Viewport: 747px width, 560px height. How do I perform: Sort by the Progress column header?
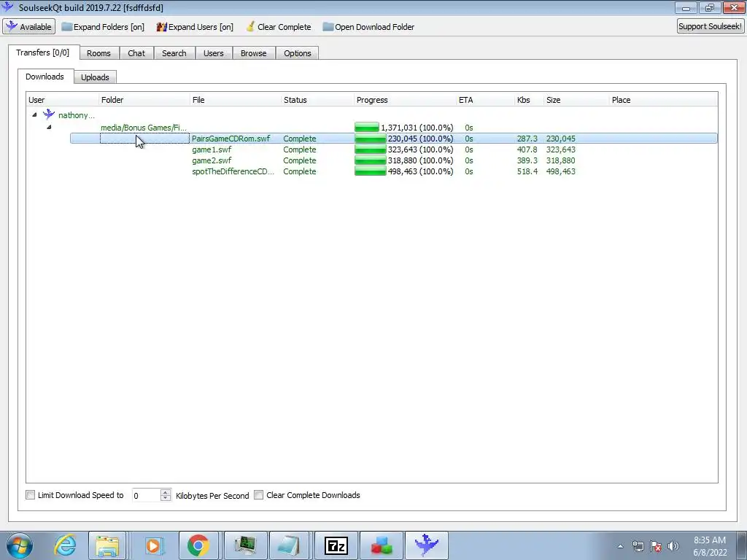point(405,100)
